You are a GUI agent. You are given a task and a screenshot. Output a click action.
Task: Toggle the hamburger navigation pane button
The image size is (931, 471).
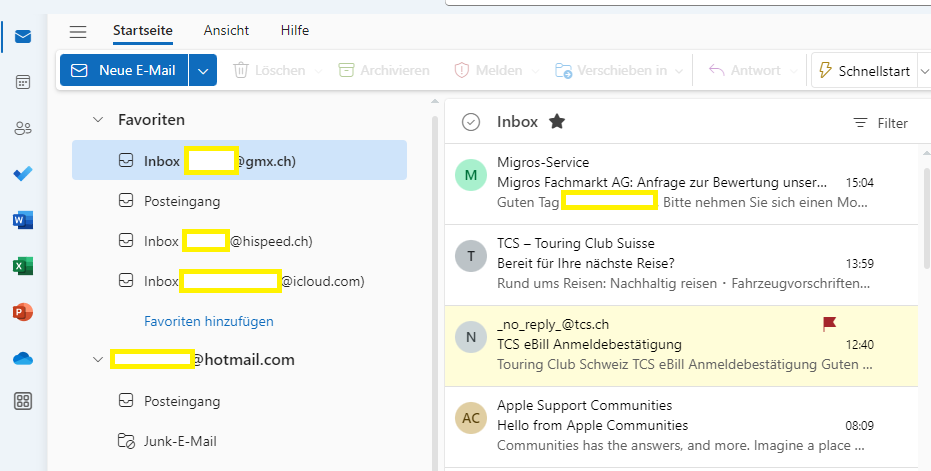[78, 31]
